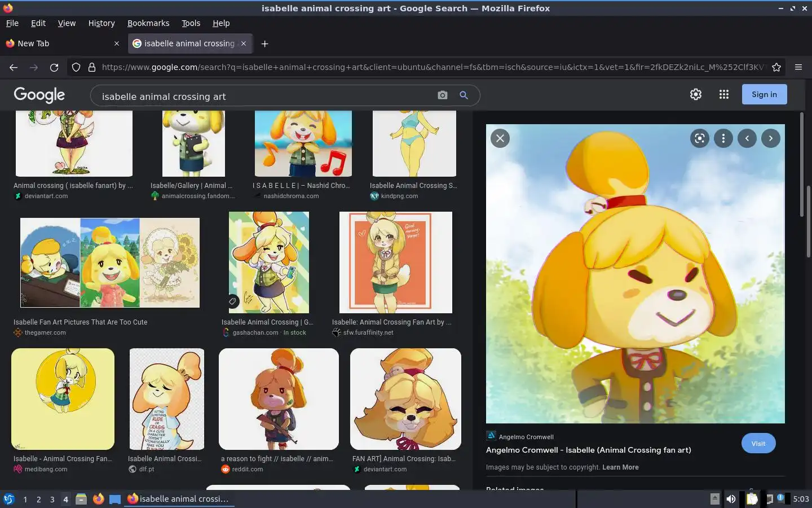Open Google quick settings gear

coord(696,94)
